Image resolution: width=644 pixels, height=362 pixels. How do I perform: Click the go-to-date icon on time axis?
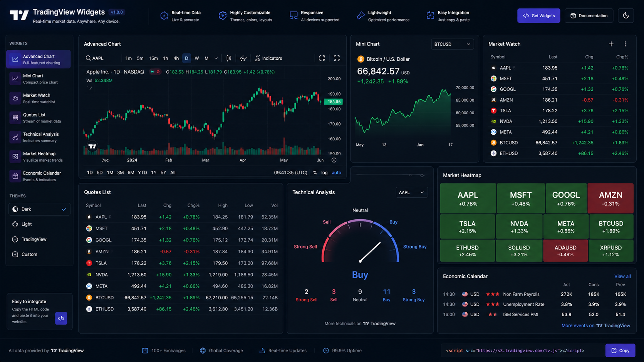[334, 160]
